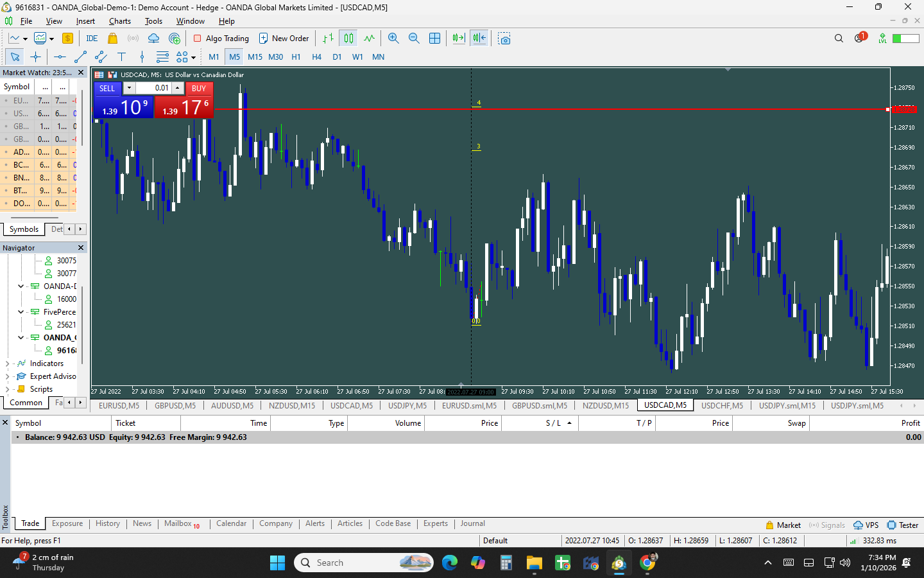This screenshot has width=924, height=578.
Task: Expand the Indicators tree node
Action: (7, 363)
